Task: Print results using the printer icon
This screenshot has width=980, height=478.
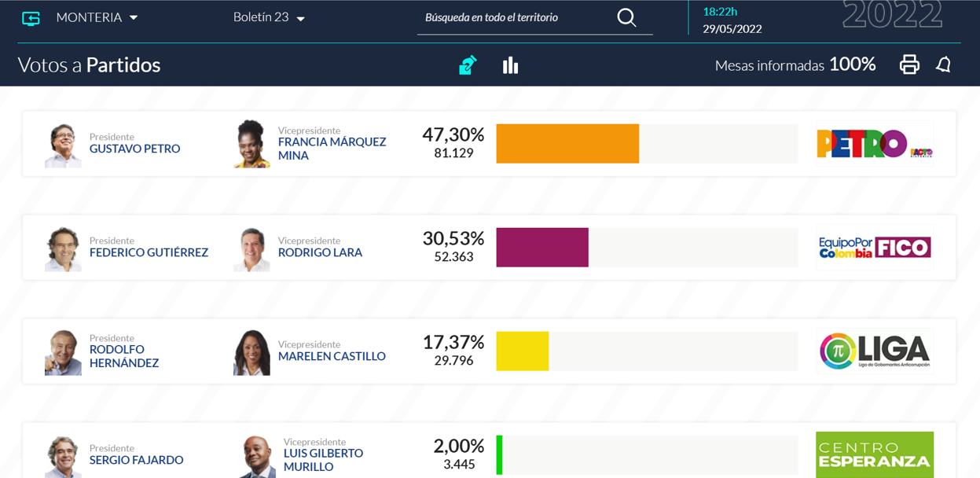Action: pyautogui.click(x=909, y=64)
